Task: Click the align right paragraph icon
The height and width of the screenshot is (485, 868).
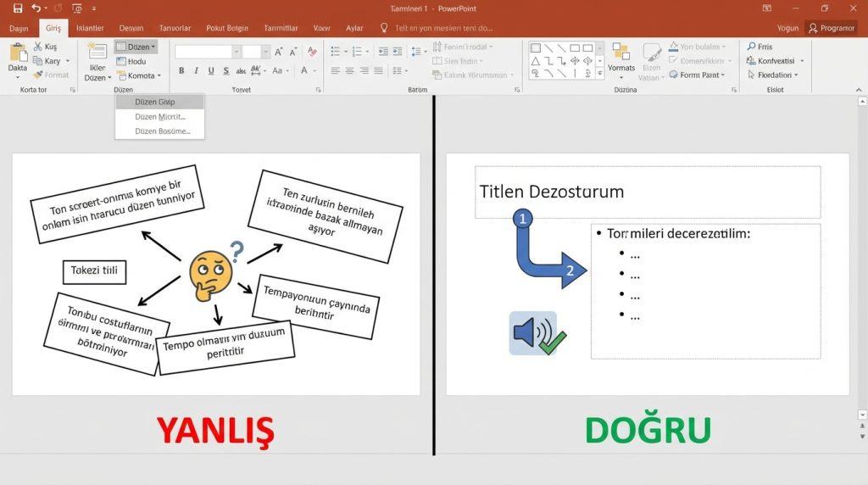Action: [364, 70]
